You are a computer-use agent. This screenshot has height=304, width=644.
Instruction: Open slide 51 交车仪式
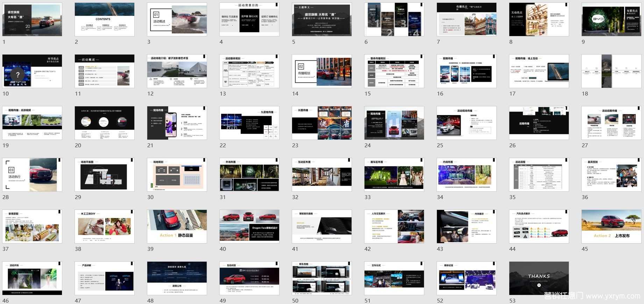394,278
